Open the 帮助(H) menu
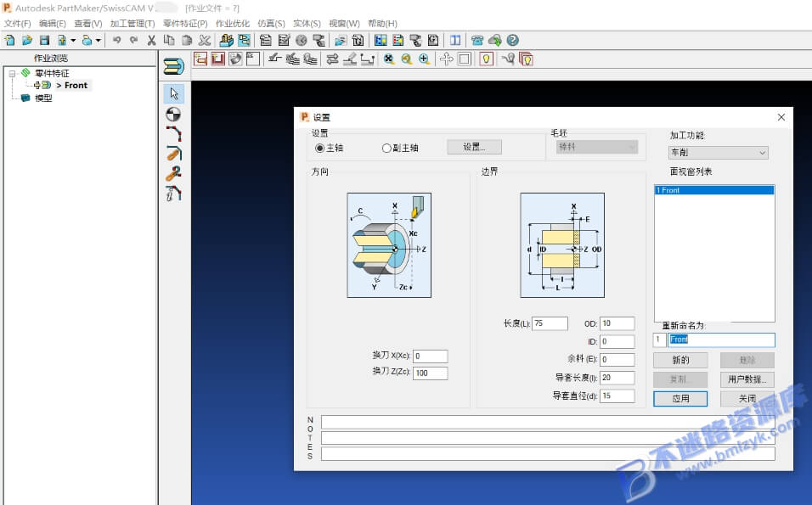This screenshot has height=505, width=812. [382, 23]
